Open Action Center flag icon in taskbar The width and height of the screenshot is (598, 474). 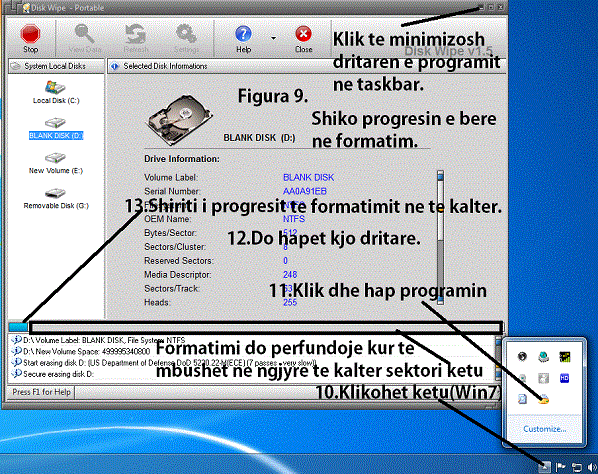point(561,467)
